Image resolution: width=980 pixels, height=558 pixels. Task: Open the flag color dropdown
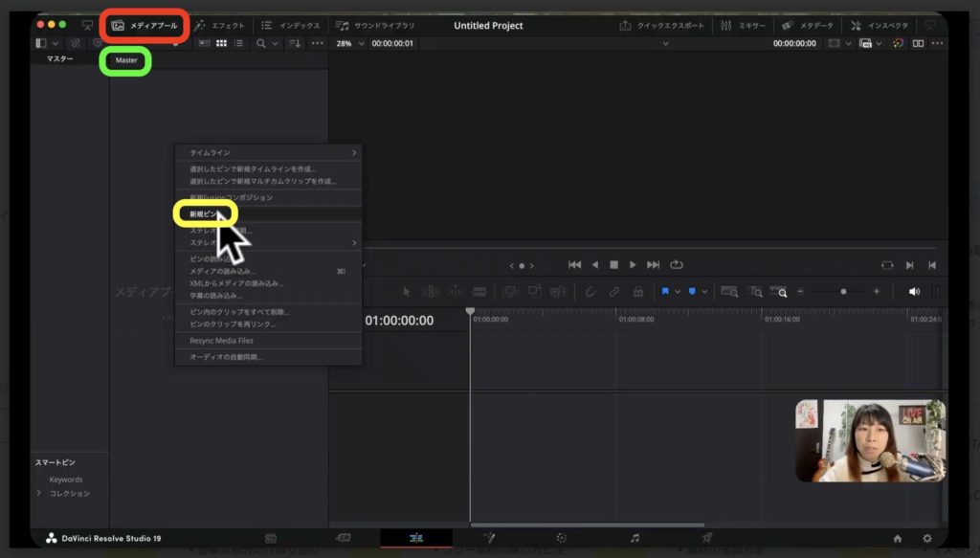click(679, 291)
